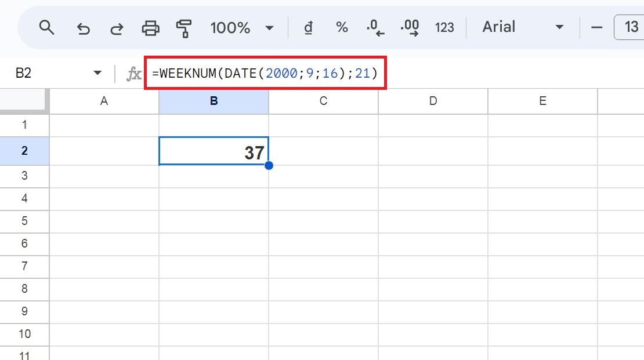The height and width of the screenshot is (360, 644).
Task: Click the print icon
Action: tap(150, 27)
